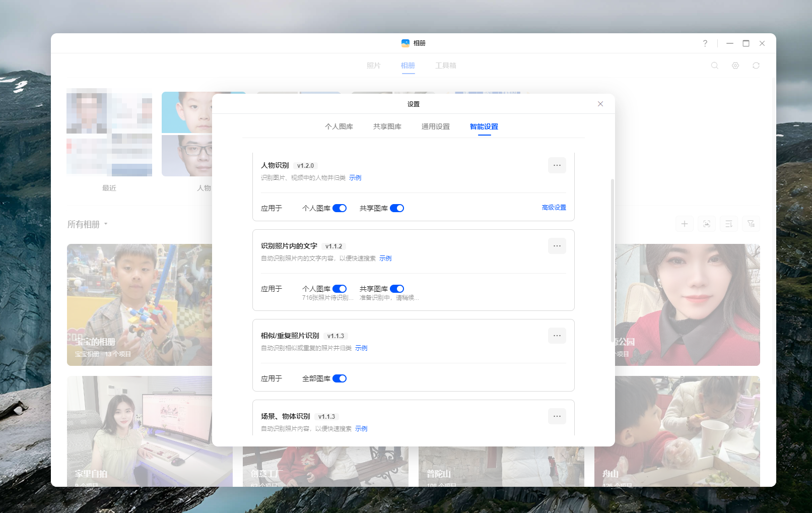This screenshot has height=513, width=812.
Task: Open the 普陀山 album
Action: click(x=501, y=467)
